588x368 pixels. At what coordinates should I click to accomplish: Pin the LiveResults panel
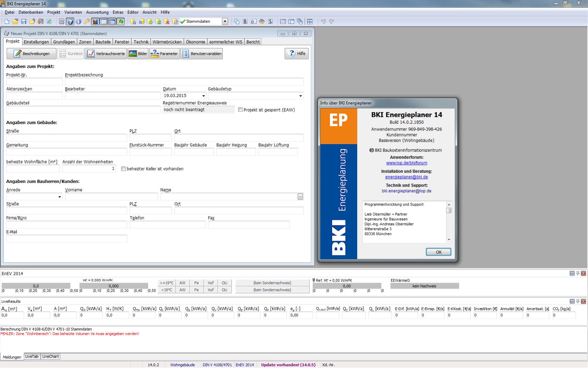(x=578, y=301)
